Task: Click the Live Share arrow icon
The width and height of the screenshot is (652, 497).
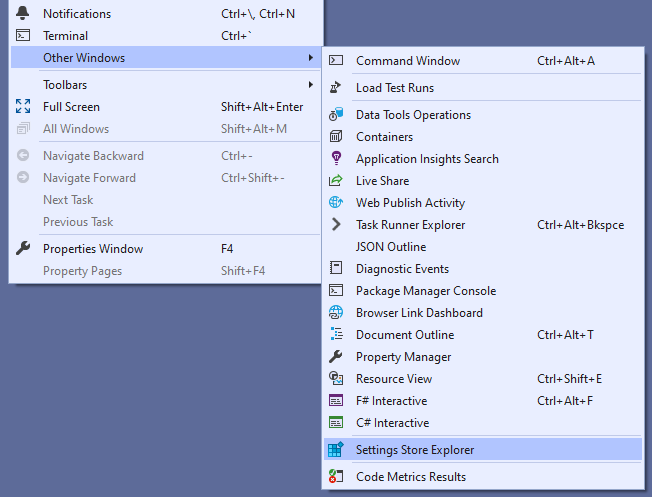Action: 336,180
